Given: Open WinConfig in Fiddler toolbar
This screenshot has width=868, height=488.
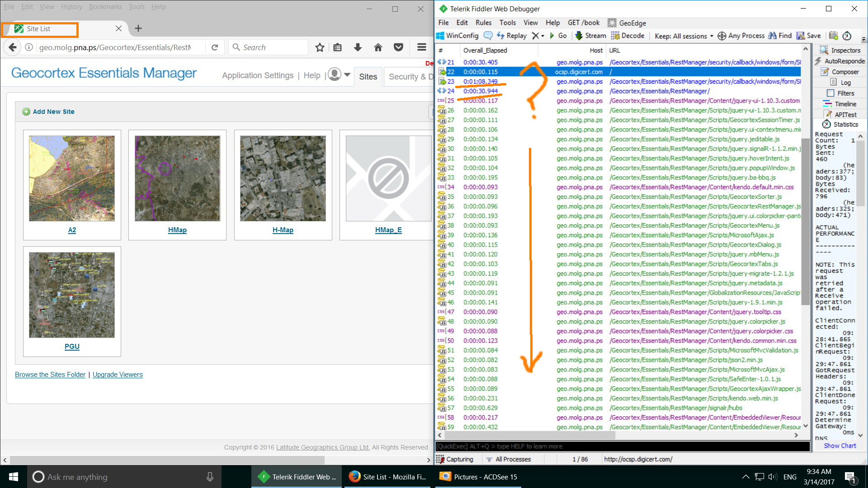Looking at the screenshot, I should (457, 36).
